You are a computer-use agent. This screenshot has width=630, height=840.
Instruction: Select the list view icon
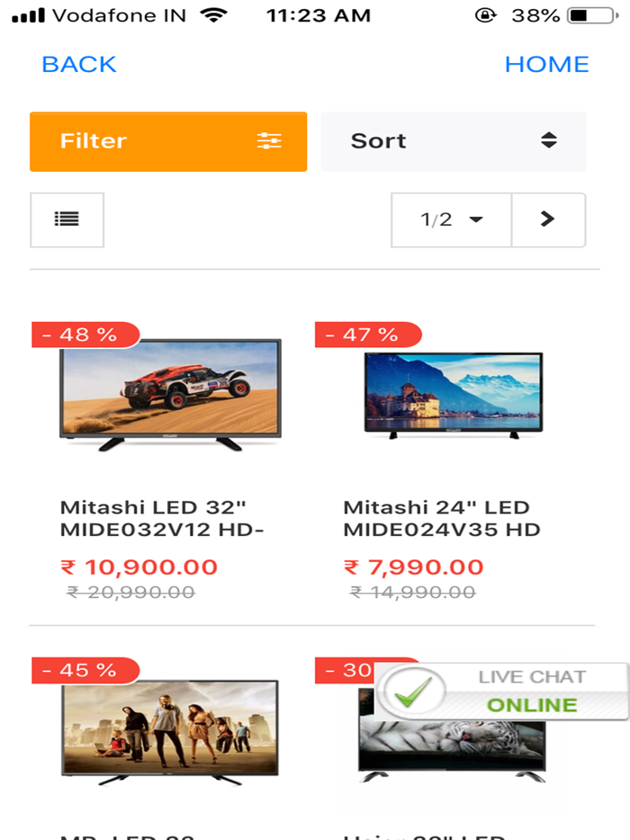click(67, 219)
